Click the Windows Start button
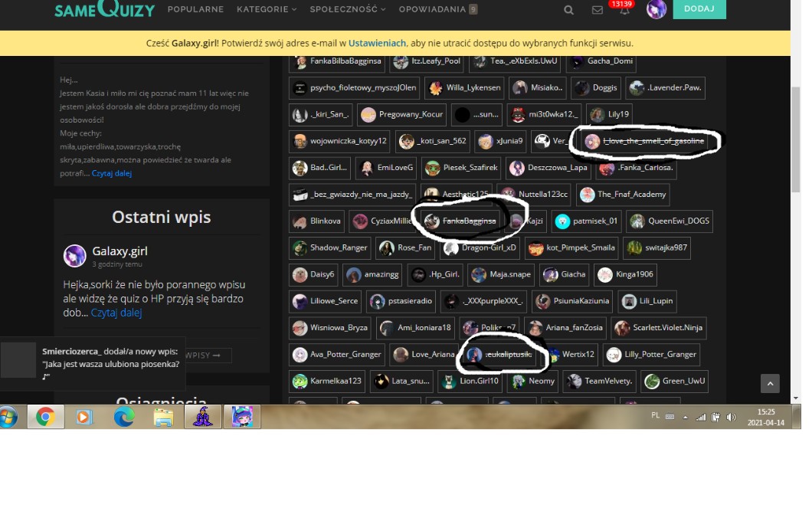The width and height of the screenshot is (812, 508). coord(9,417)
